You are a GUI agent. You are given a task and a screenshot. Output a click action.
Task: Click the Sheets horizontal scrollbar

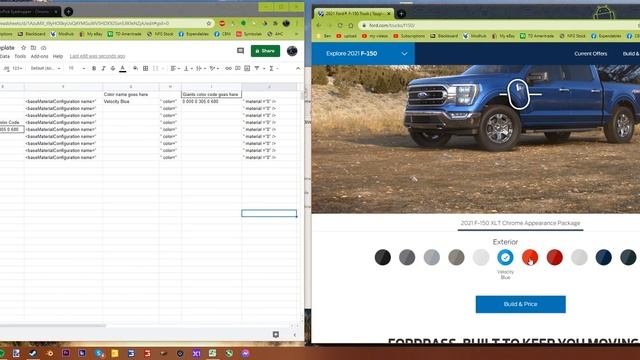[52, 326]
